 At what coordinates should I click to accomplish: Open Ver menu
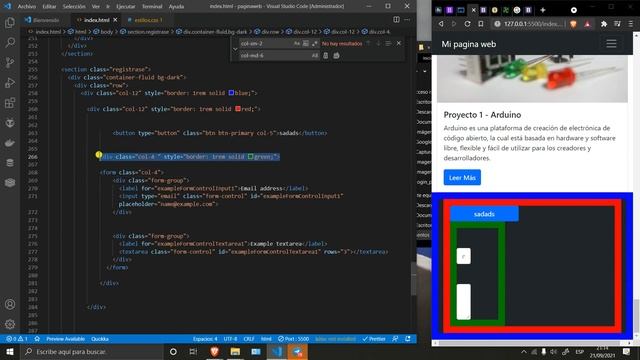[x=96, y=7]
